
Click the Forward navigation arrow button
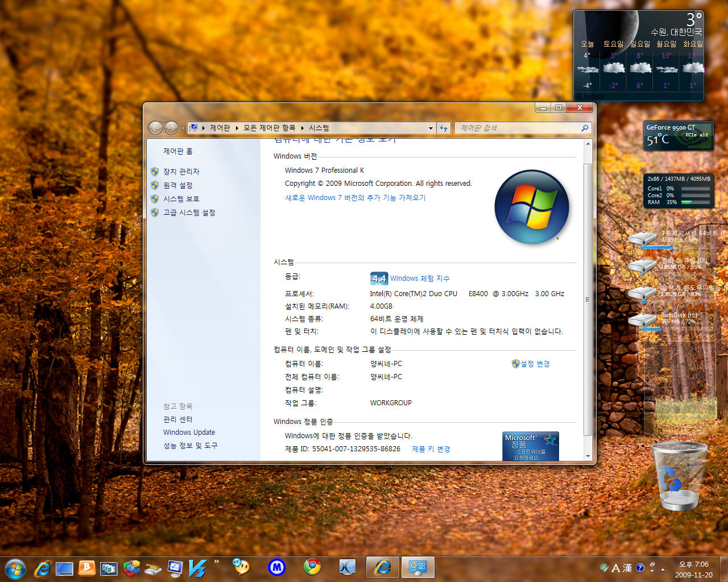171,128
